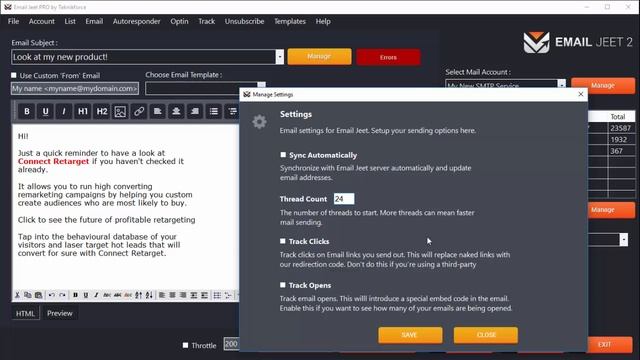
Task: Align text right in the large toolbar
Action: point(195,111)
